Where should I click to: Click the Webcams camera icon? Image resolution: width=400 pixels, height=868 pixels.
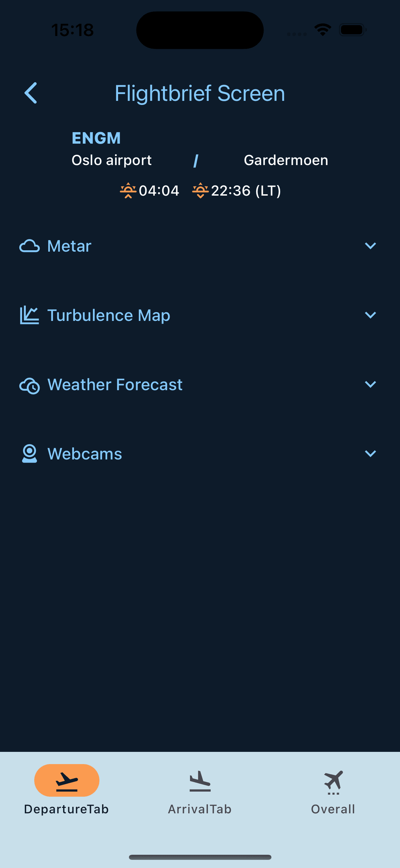click(30, 454)
